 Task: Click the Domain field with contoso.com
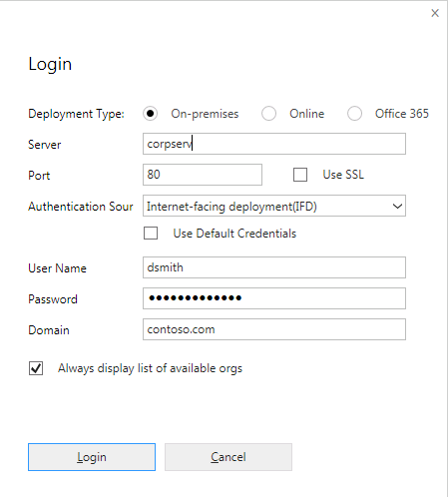point(274,329)
